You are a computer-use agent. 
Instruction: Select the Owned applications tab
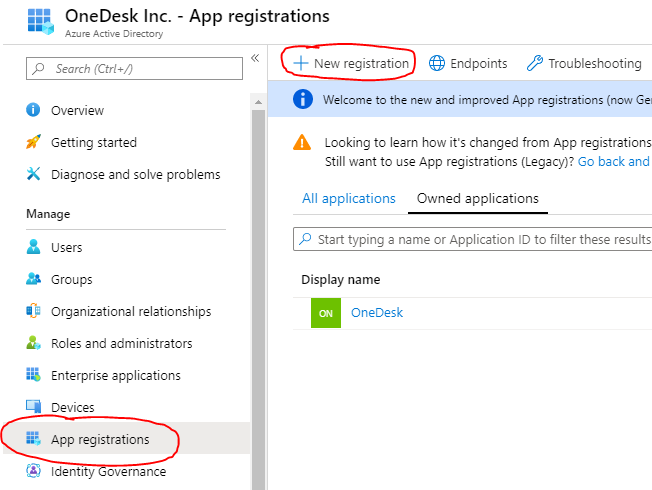pos(478,198)
